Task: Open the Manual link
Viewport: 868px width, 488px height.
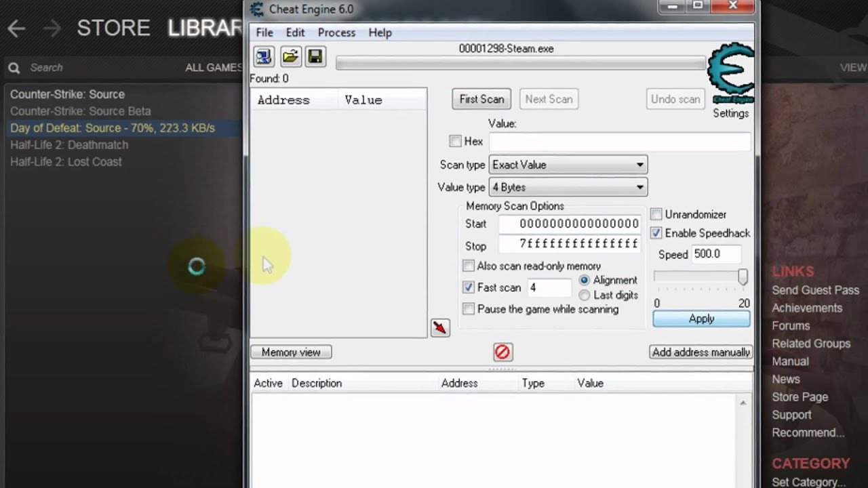Action: [790, 361]
